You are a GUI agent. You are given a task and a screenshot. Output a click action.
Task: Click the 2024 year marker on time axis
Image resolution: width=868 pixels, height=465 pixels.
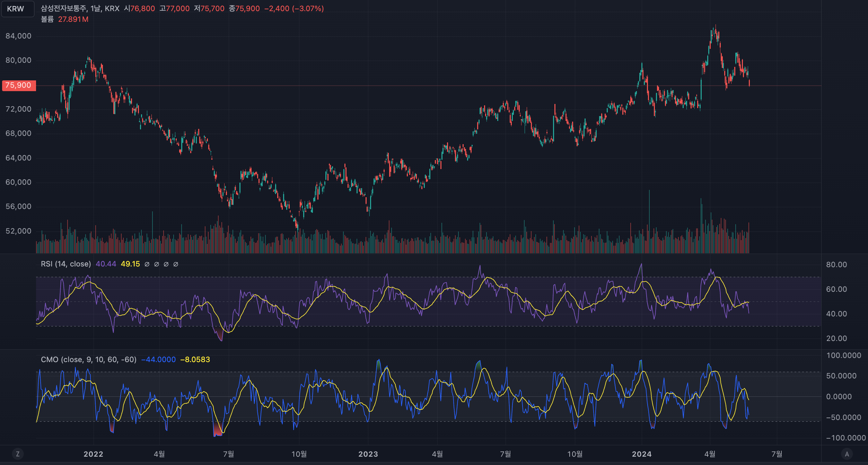coord(642,454)
